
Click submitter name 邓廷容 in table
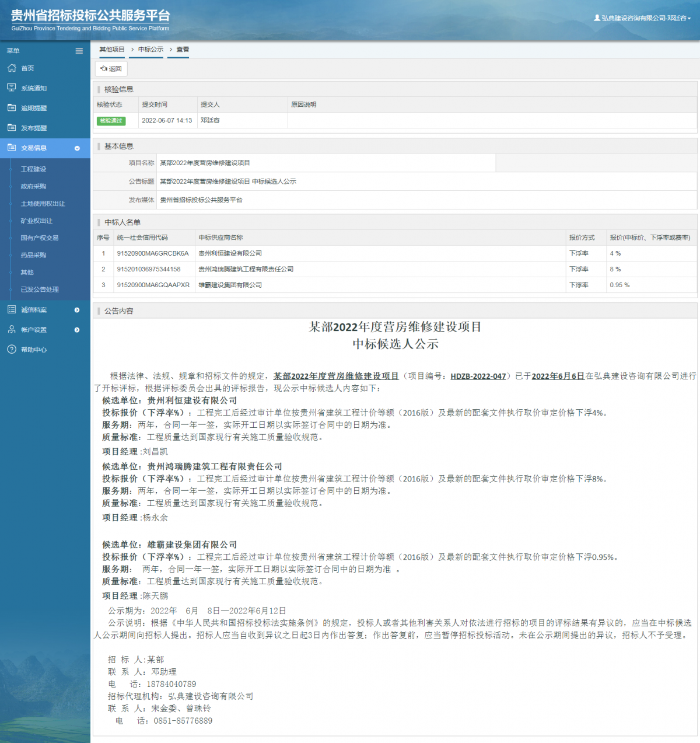pos(210,120)
